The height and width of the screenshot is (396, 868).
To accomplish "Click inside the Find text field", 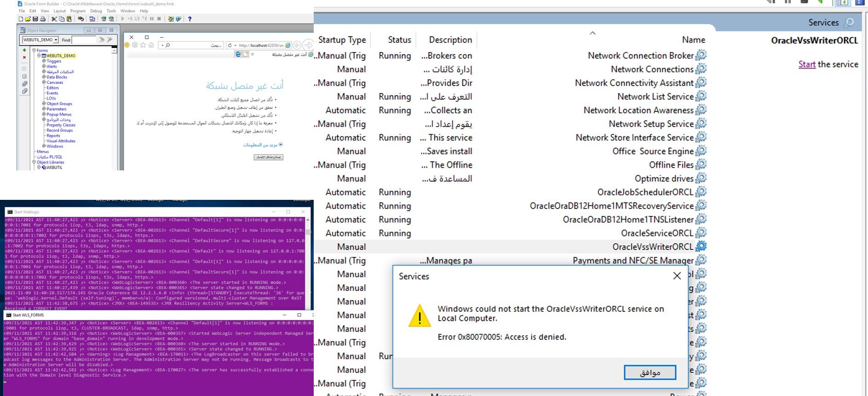I will pos(84,40).
